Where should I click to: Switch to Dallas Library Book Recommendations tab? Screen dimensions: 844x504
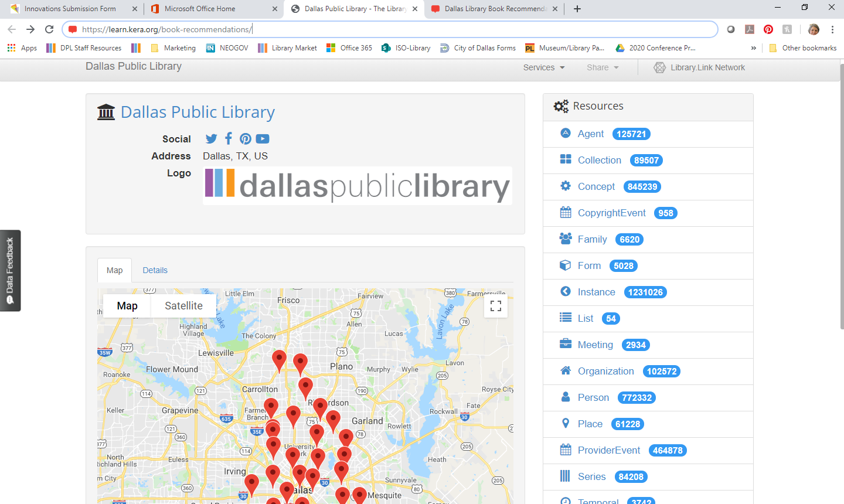(495, 9)
